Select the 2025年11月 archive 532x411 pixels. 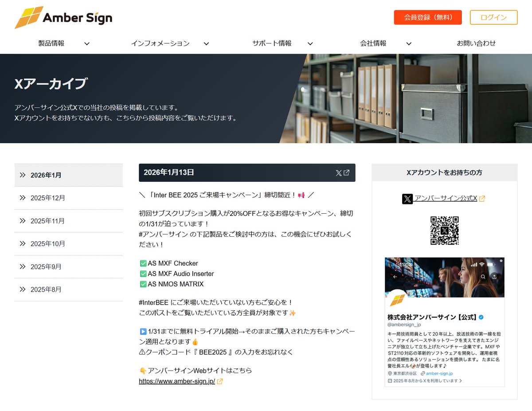pyautogui.click(x=47, y=221)
